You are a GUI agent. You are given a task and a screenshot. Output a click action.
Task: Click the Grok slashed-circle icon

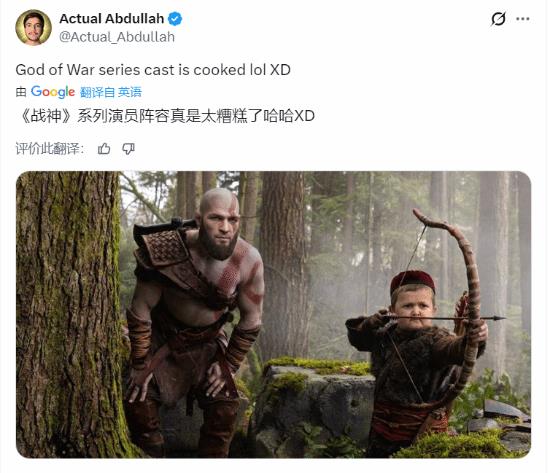(x=498, y=19)
